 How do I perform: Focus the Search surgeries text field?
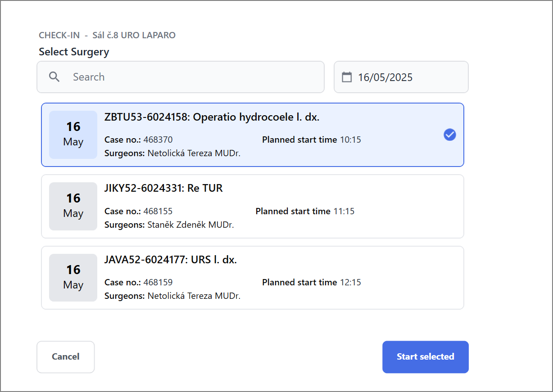181,77
